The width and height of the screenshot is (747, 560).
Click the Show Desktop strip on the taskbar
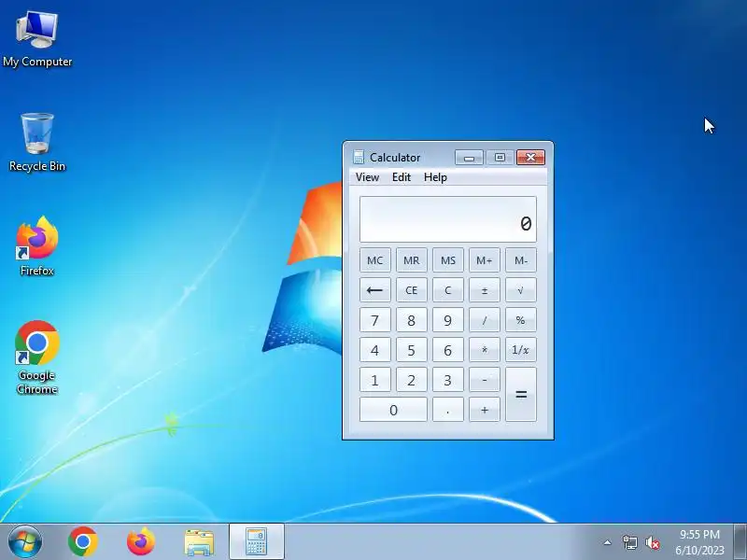coord(740,542)
